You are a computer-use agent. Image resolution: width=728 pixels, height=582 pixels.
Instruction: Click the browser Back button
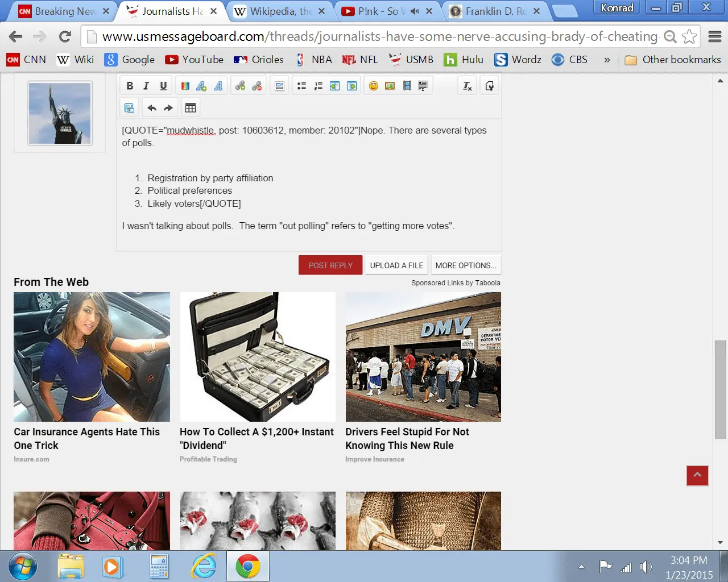click(15, 37)
